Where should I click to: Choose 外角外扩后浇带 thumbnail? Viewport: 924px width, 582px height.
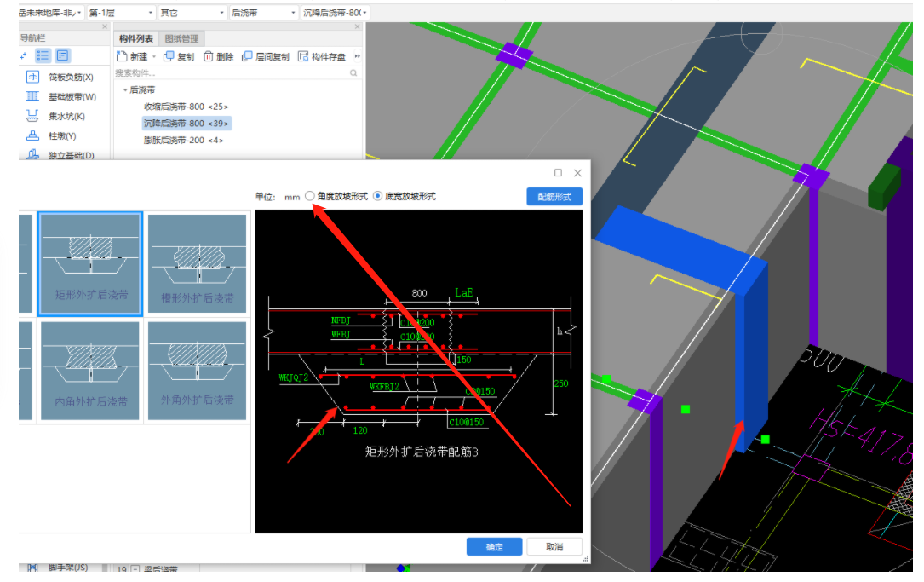(x=197, y=371)
